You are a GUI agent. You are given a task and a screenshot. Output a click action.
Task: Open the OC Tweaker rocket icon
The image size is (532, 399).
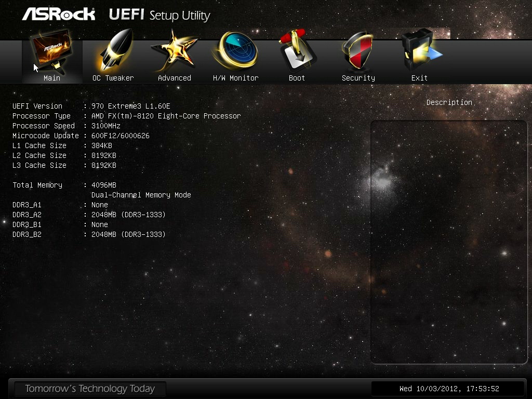(114, 50)
